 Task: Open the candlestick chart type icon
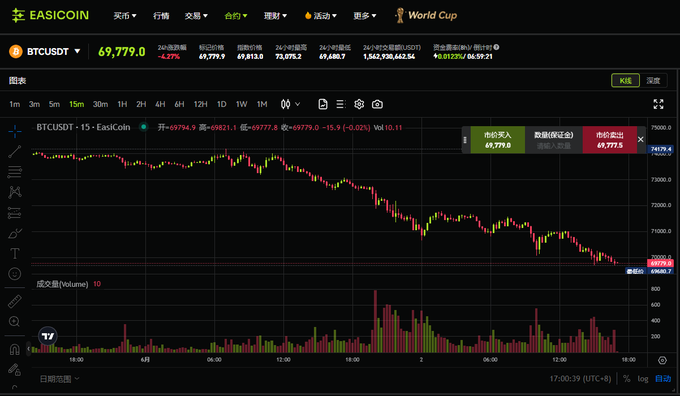(285, 104)
